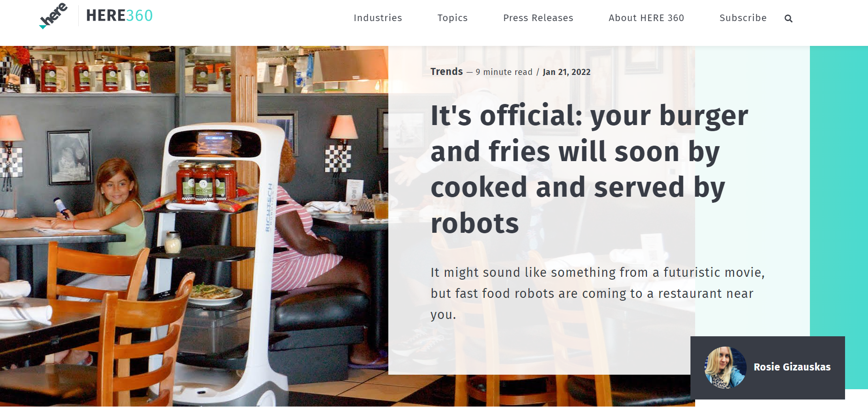Screen dimensions: 868x407
Task: Click the restaurant robot hero image
Action: point(194,226)
